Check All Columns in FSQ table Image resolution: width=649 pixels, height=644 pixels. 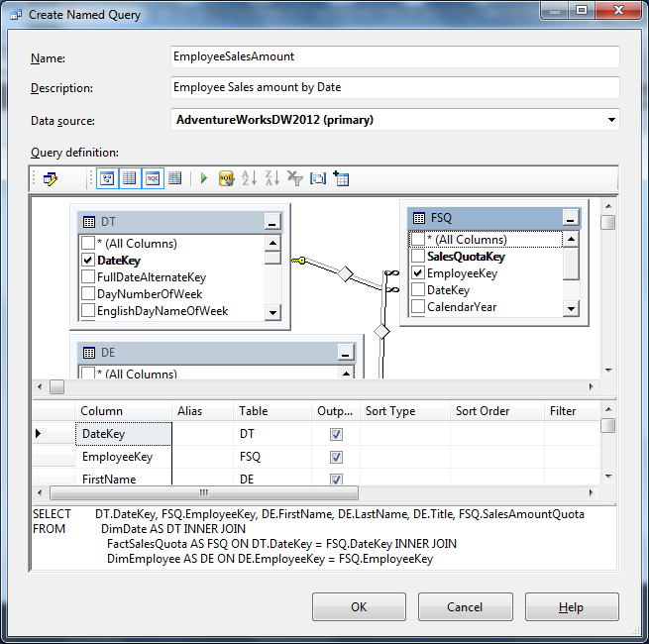point(417,239)
